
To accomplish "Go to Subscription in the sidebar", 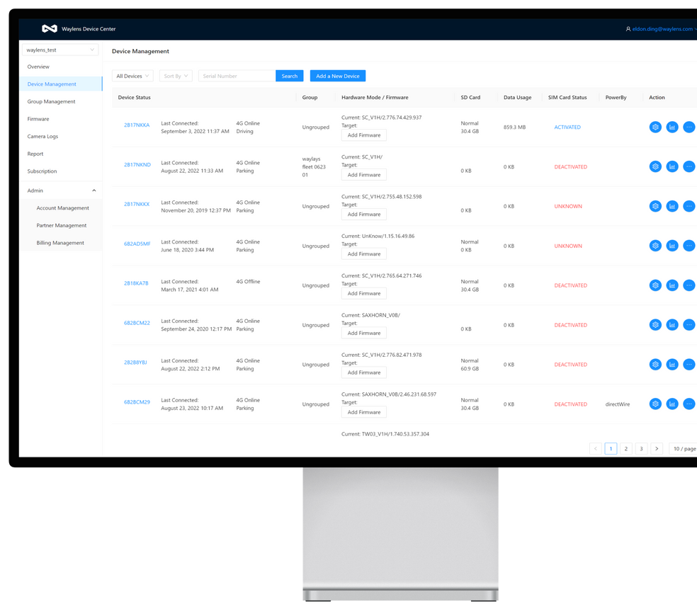I will click(61, 171).
